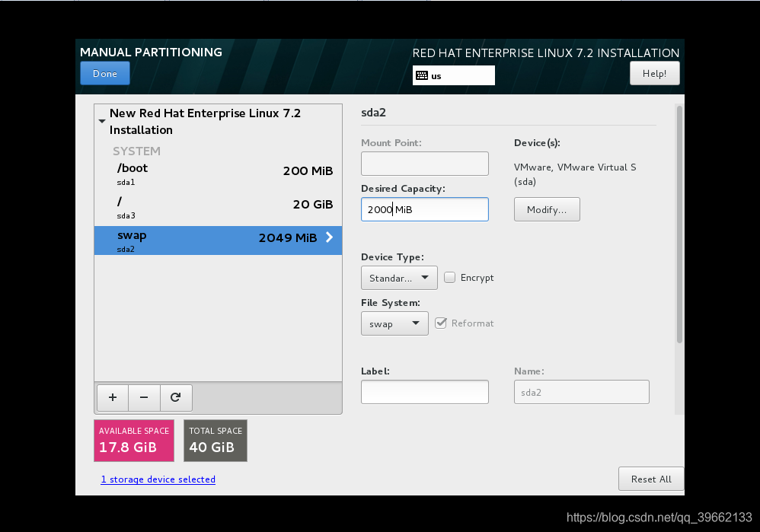Image resolution: width=760 pixels, height=532 pixels.
Task: Select the swap sda2 partition row
Action: (218, 241)
